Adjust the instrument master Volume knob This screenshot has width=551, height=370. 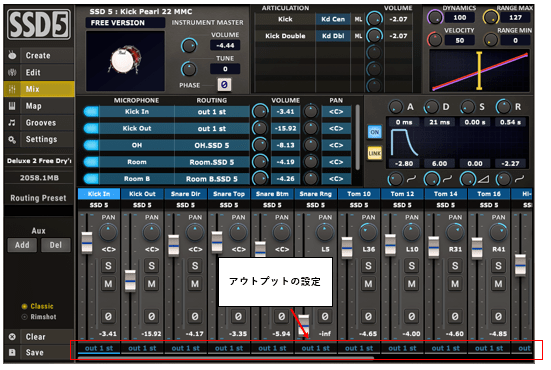[189, 46]
